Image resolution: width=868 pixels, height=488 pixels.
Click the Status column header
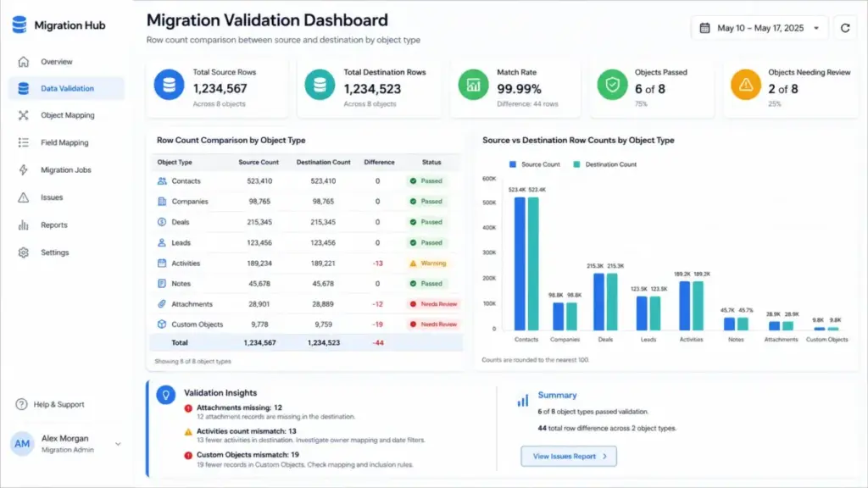click(x=431, y=162)
